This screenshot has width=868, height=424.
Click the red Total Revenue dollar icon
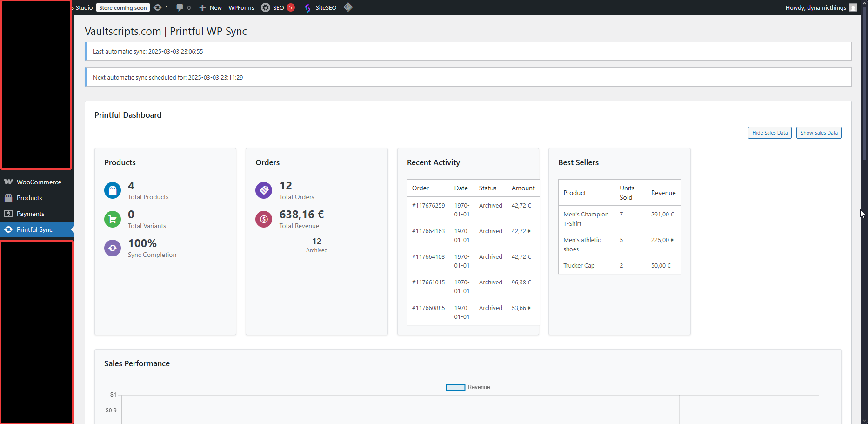(x=264, y=219)
